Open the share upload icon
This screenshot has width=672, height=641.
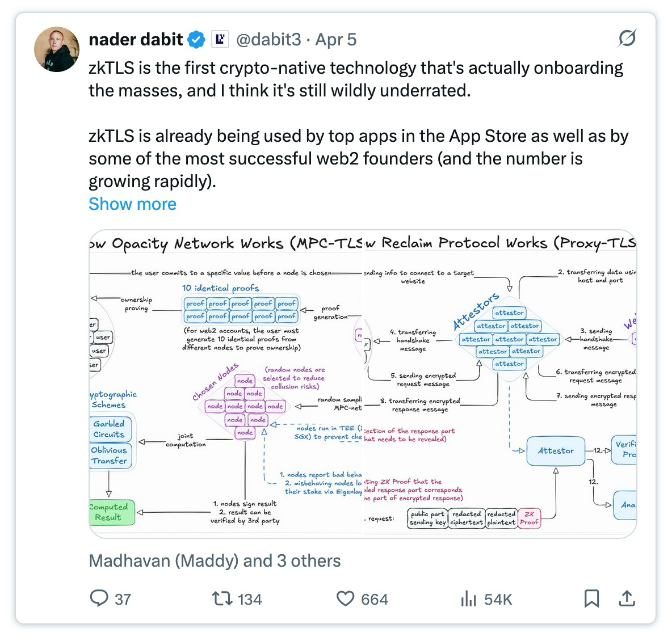[627, 598]
